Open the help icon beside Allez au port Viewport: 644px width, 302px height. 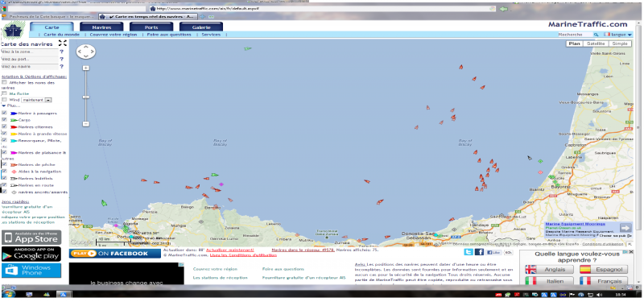point(62,59)
